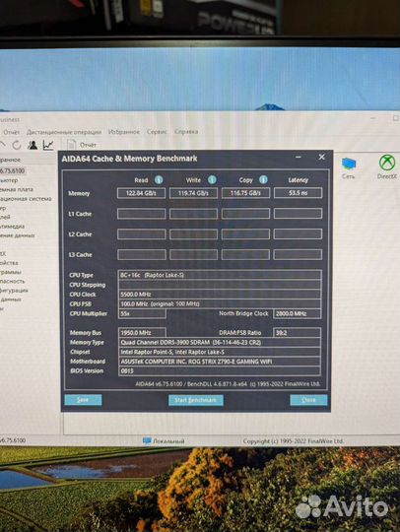Open the Отчёт menu
Viewport: 400px width, 532px height.
pyautogui.click(x=12, y=132)
